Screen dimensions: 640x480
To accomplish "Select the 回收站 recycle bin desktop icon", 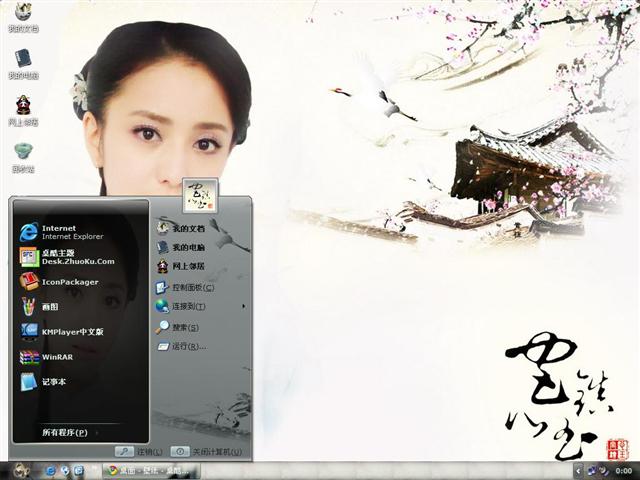I will tap(23, 158).
